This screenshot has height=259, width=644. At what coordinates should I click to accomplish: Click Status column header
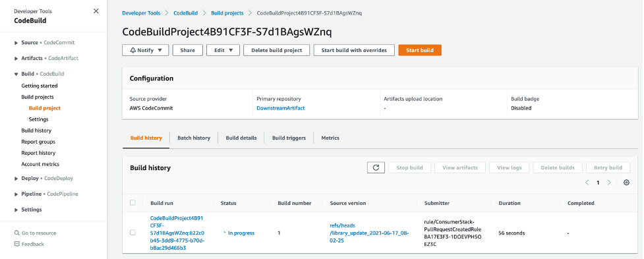coord(228,203)
